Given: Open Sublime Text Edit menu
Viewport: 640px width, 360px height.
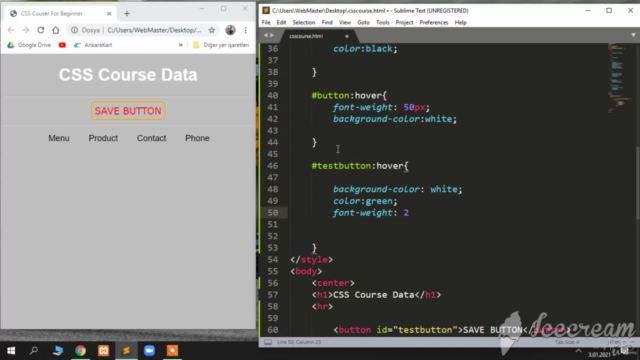Looking at the screenshot, I should point(281,22).
